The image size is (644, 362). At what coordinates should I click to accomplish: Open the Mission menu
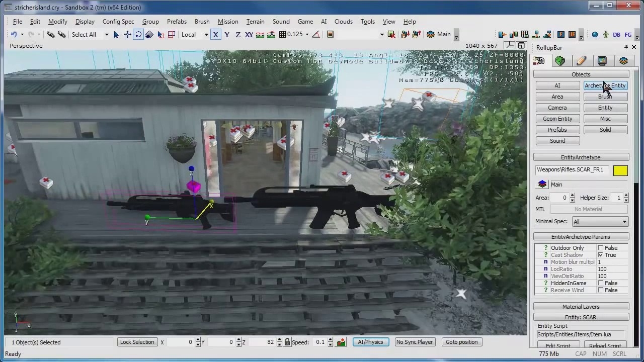click(228, 22)
